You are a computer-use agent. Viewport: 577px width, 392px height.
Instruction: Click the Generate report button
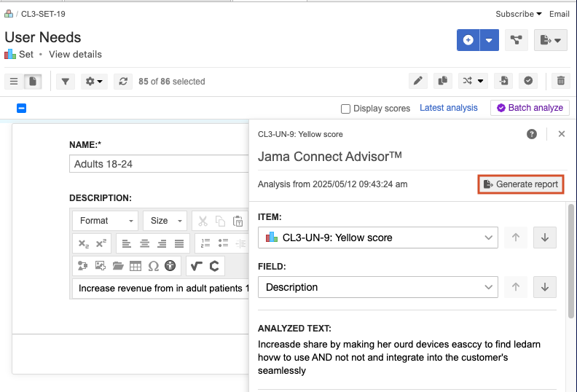(520, 184)
